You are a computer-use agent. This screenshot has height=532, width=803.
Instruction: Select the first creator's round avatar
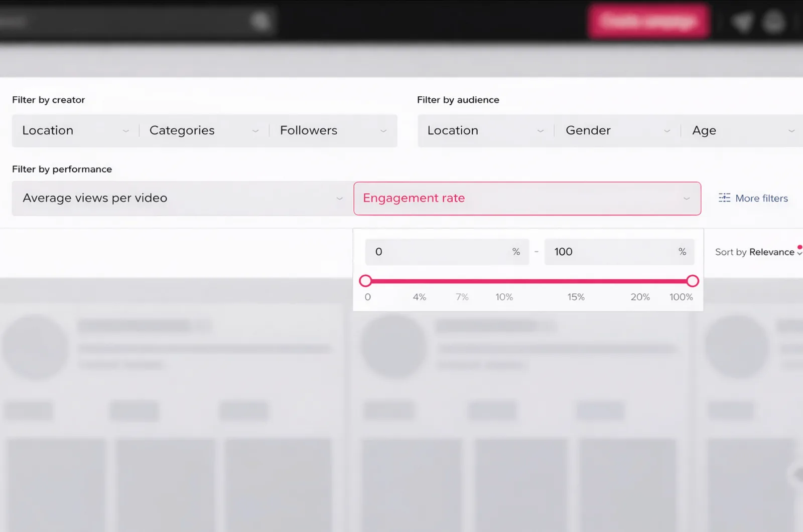[35, 347]
